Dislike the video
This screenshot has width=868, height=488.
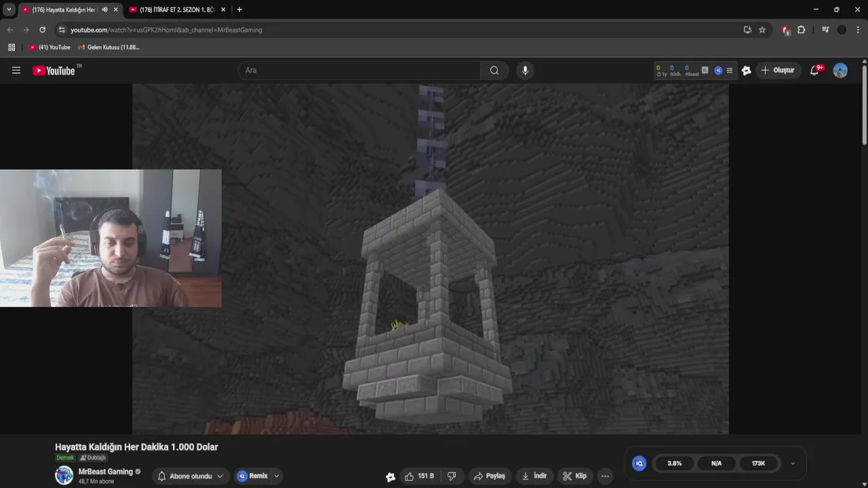coord(452,476)
